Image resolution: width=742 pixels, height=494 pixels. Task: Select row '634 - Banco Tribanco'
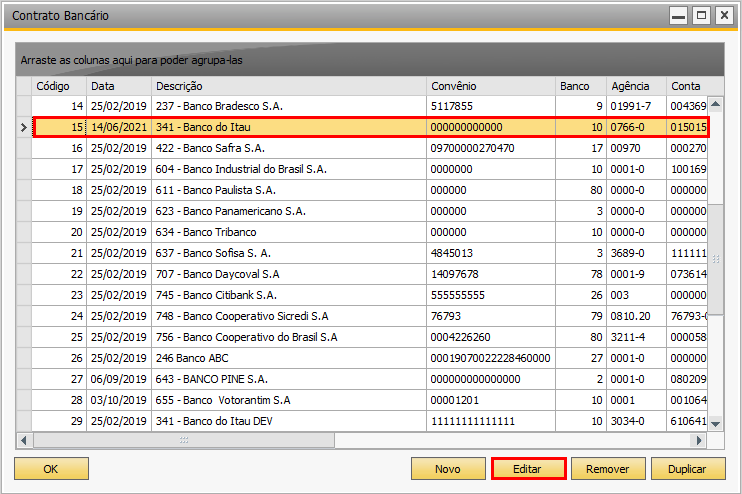[x=370, y=232]
